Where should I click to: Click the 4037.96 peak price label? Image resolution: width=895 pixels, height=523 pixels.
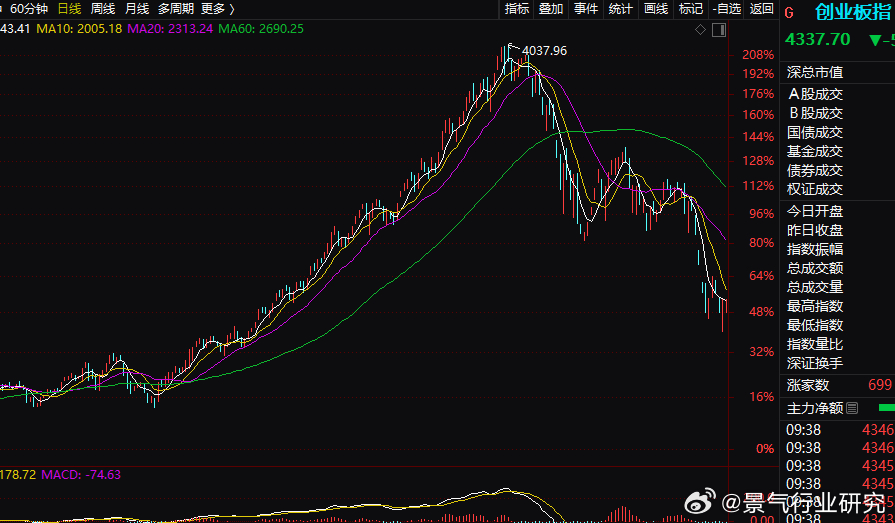point(545,51)
